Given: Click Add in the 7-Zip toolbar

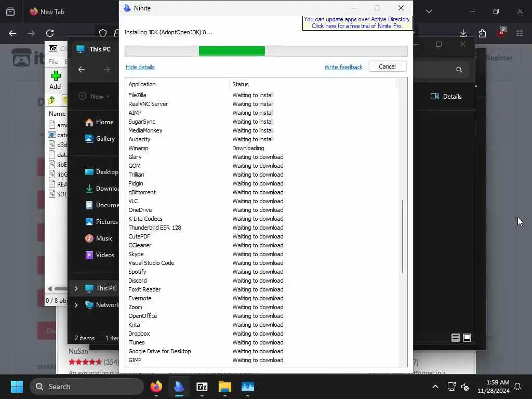Looking at the screenshot, I should (55, 81).
